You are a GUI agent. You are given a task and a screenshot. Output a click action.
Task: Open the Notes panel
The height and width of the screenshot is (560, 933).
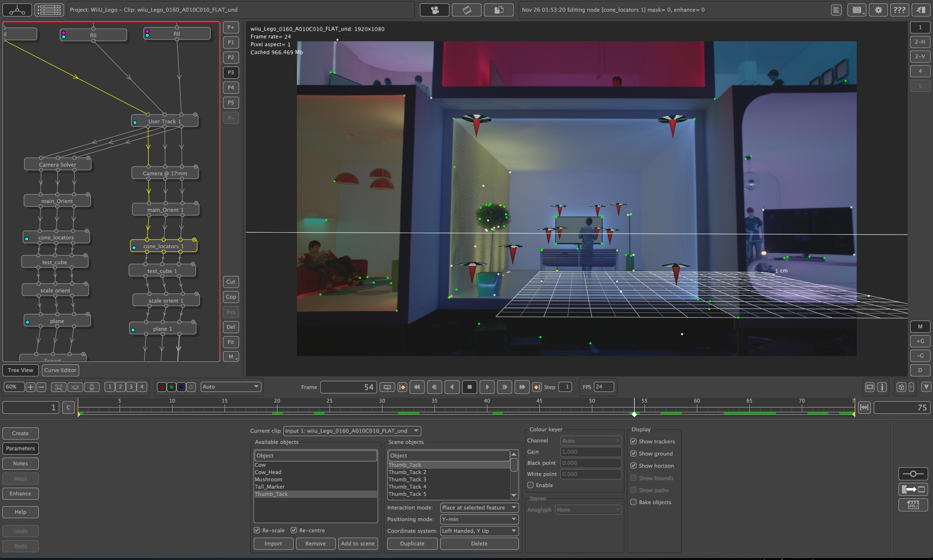click(x=20, y=463)
